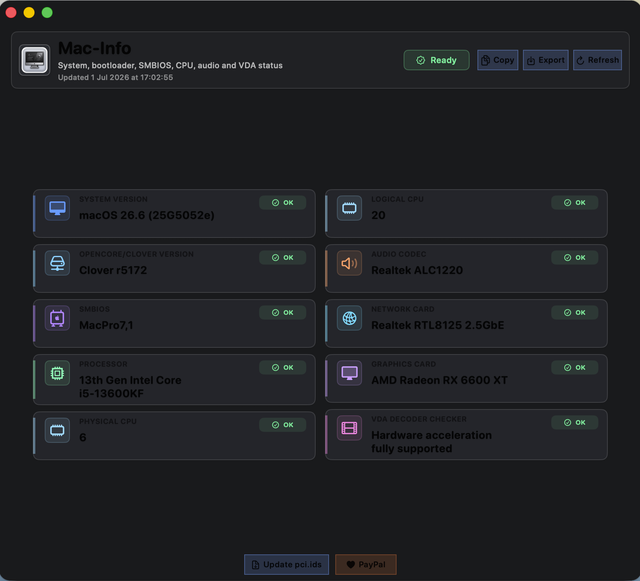
Task: Export the system information
Action: pos(546,60)
